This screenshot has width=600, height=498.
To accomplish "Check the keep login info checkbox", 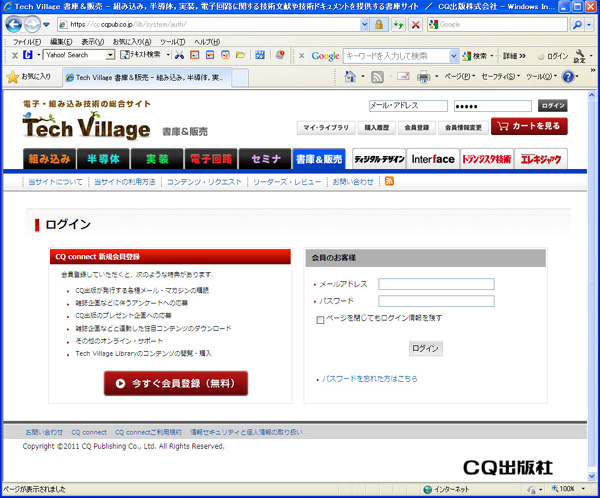I will pyautogui.click(x=320, y=320).
